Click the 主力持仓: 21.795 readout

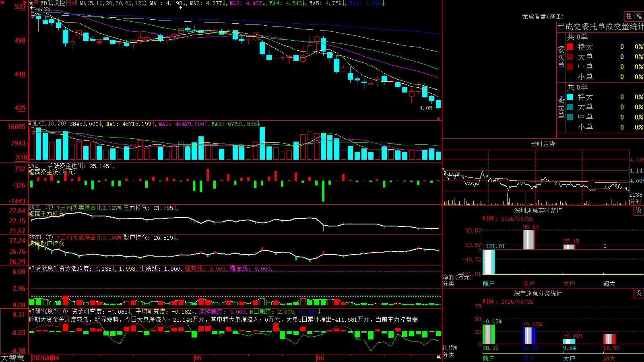point(151,208)
